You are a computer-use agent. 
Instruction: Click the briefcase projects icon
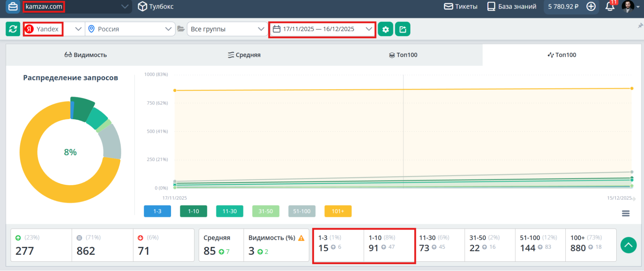[x=13, y=6]
